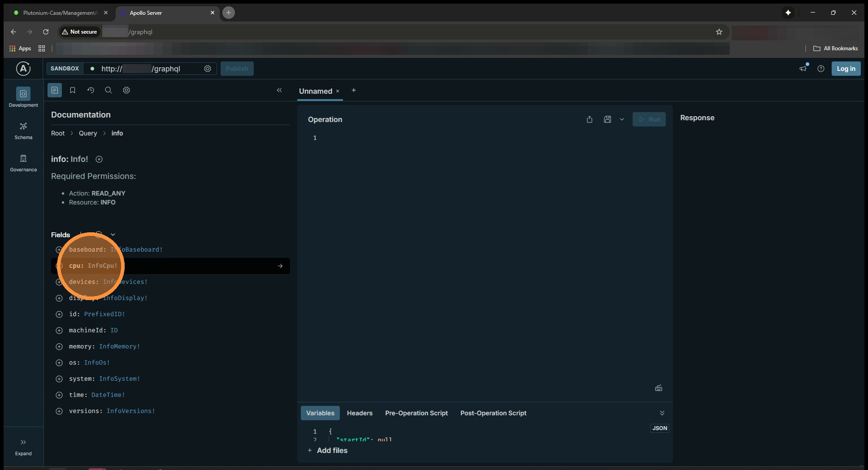Switch to the Plutonium-Case browser tab

tap(61, 13)
